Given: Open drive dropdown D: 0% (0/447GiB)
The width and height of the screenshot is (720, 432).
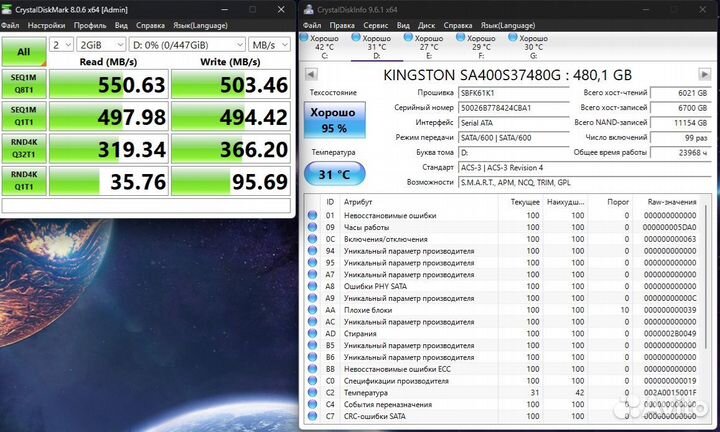Looking at the screenshot, I should click(x=187, y=45).
